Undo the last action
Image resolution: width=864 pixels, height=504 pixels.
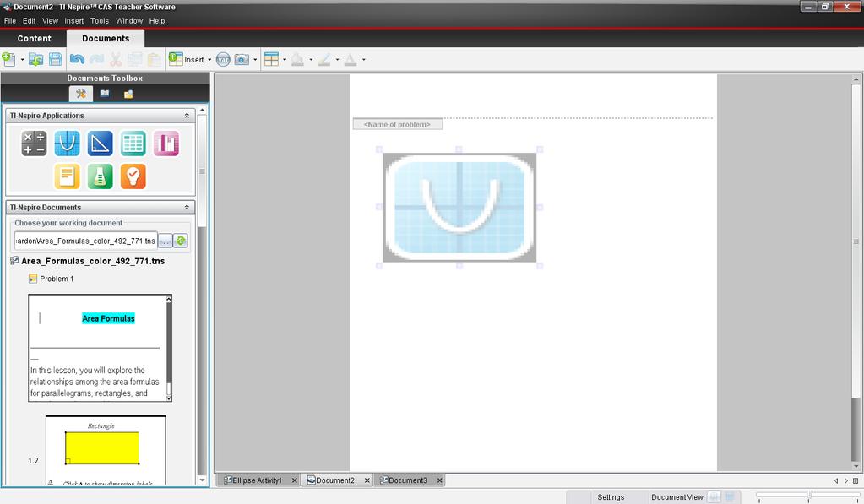point(77,59)
